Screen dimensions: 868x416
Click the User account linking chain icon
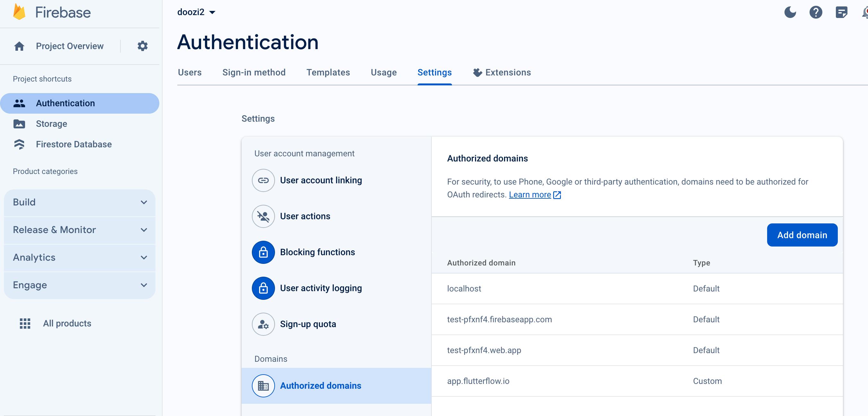263,180
